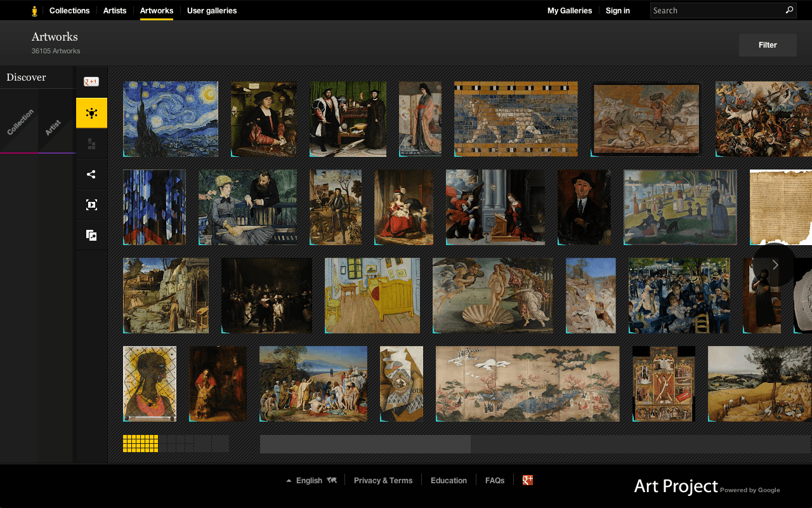Open the Return of the Prodigal Son thumbnail
This screenshot has width=812, height=508.
218,384
